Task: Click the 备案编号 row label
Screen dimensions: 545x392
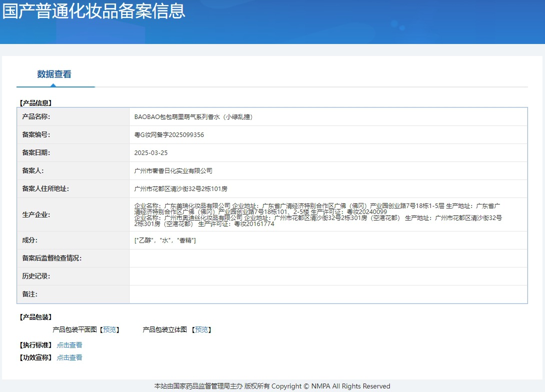Action: tap(36, 134)
